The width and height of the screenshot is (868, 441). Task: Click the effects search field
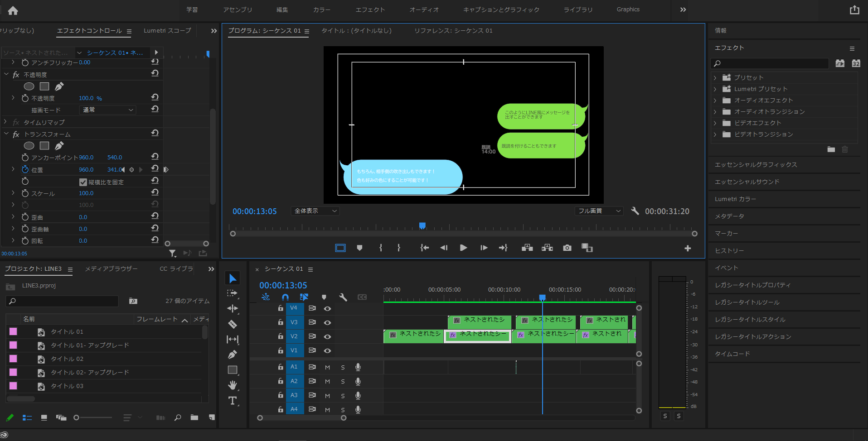pos(771,63)
